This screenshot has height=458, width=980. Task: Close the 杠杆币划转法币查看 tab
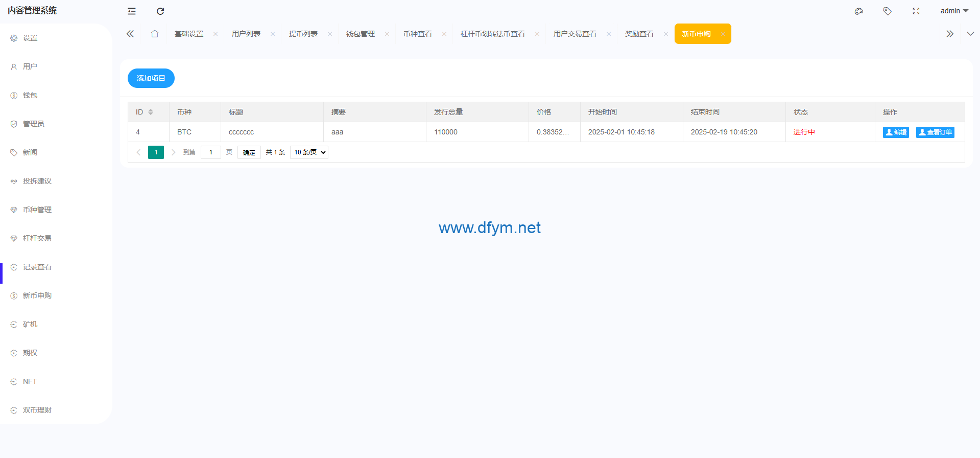(537, 34)
